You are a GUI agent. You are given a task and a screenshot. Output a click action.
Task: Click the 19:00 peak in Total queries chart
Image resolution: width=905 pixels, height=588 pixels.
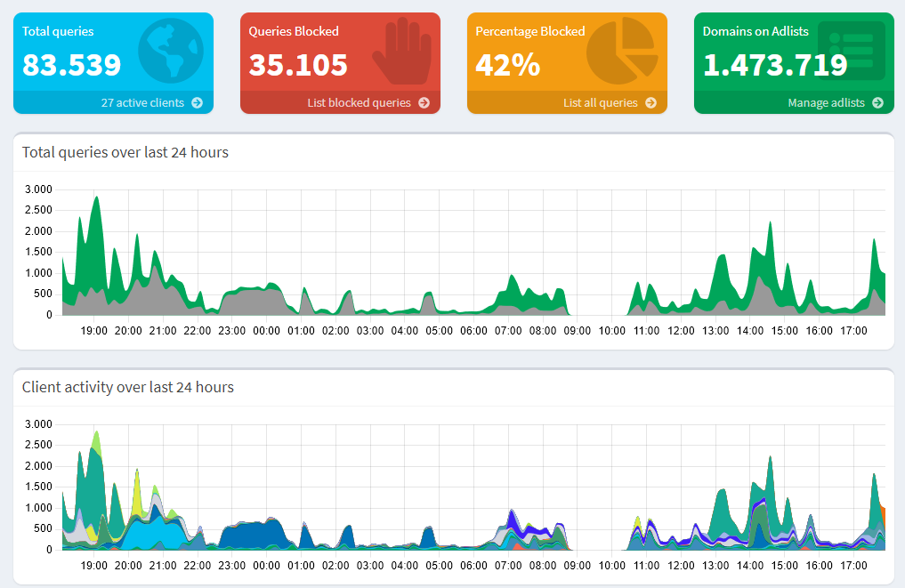96,197
